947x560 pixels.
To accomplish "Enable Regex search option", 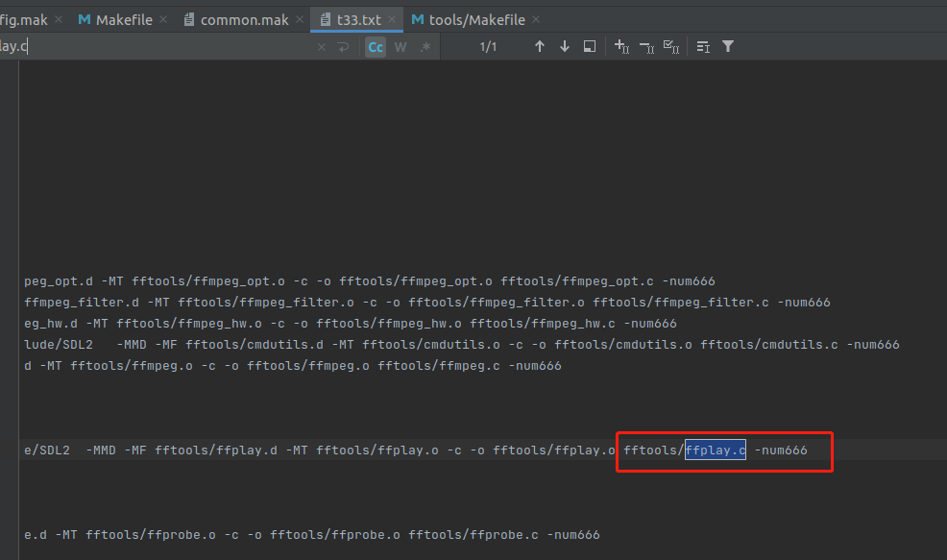I will click(x=425, y=47).
